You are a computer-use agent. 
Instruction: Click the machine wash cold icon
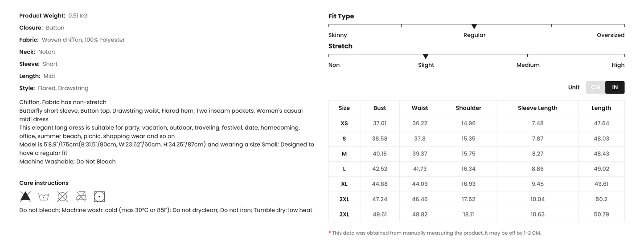point(44,196)
